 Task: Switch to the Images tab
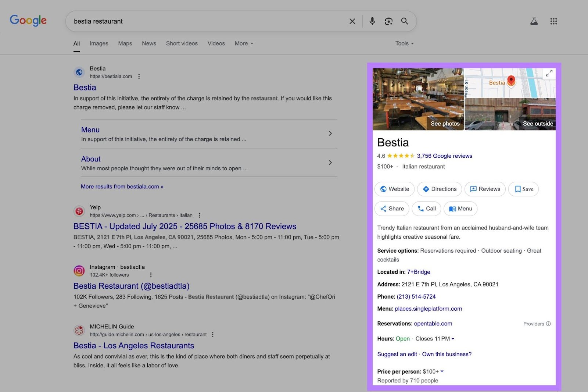(x=98, y=43)
